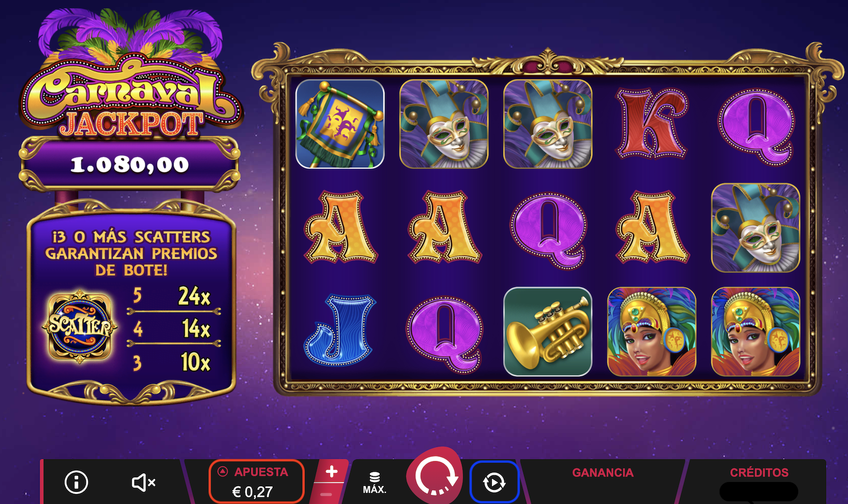Screen dimensions: 848x504
Task: Decrease bet with the minus button
Action: 326,494
